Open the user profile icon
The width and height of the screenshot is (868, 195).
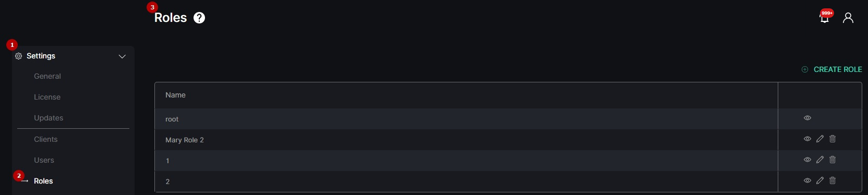[x=848, y=18]
